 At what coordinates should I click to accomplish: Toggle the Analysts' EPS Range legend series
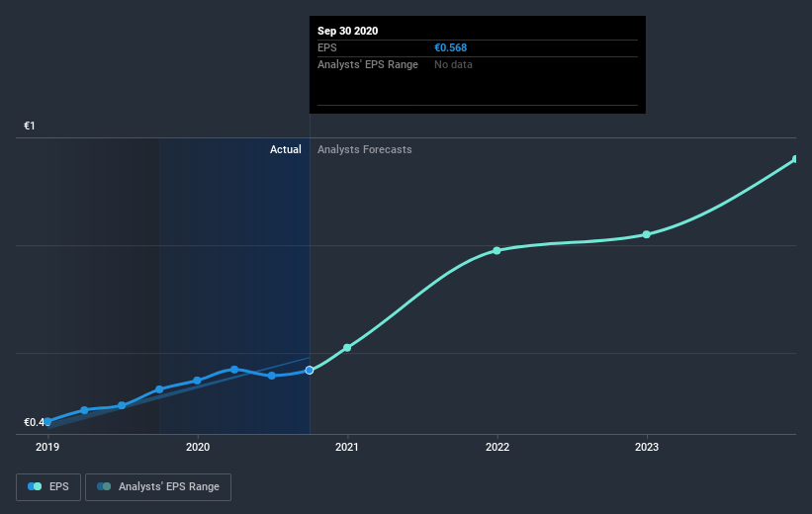158,486
